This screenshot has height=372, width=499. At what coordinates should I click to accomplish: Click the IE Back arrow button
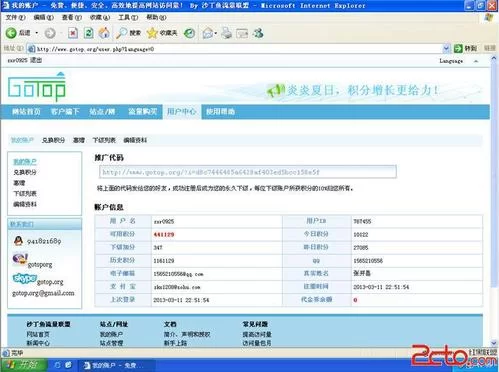pyautogui.click(x=11, y=33)
